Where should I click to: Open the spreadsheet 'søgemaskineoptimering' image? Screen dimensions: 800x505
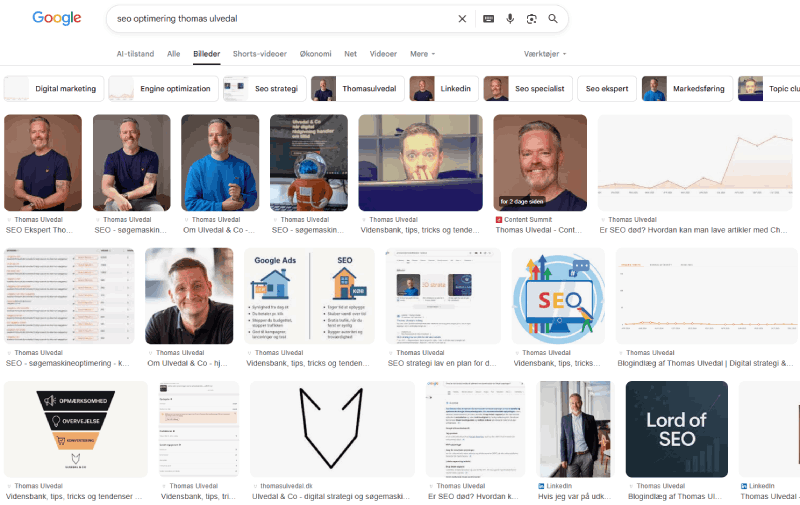tap(69, 296)
